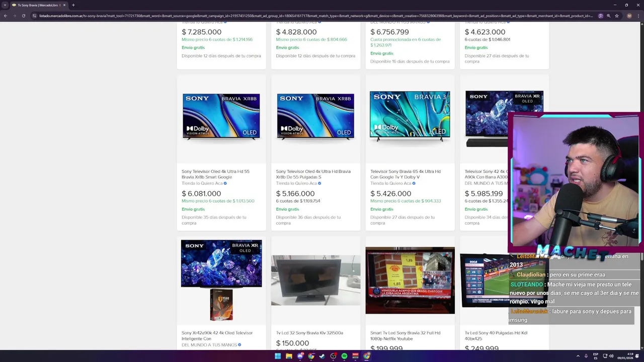644x362 pixels.
Task: Open Televisor Sony Bravia 65 4k Google Tv listing
Action: (x=406, y=174)
